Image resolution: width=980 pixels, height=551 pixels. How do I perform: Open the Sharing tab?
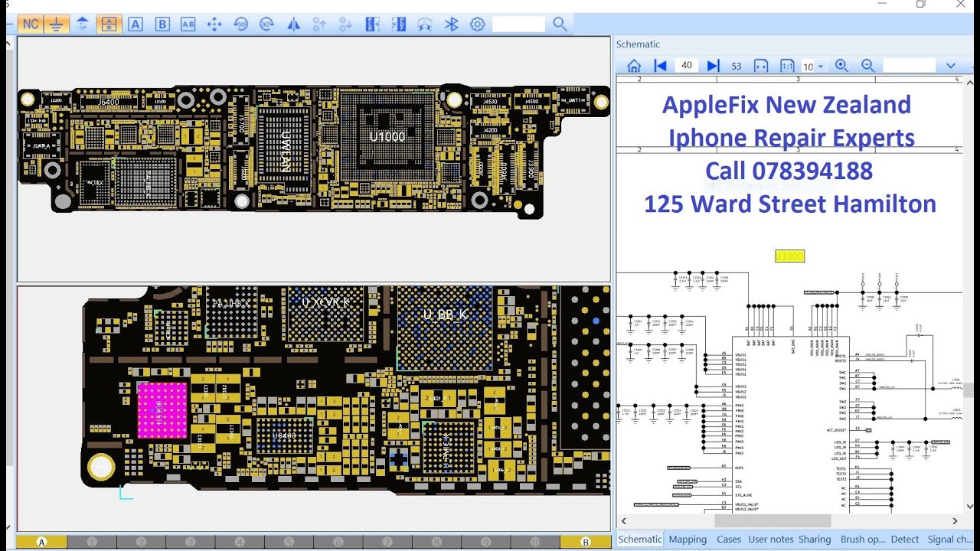click(815, 539)
